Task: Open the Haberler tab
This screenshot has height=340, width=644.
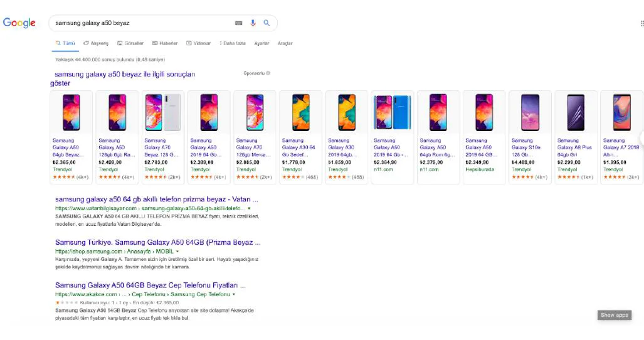Action: tap(165, 43)
